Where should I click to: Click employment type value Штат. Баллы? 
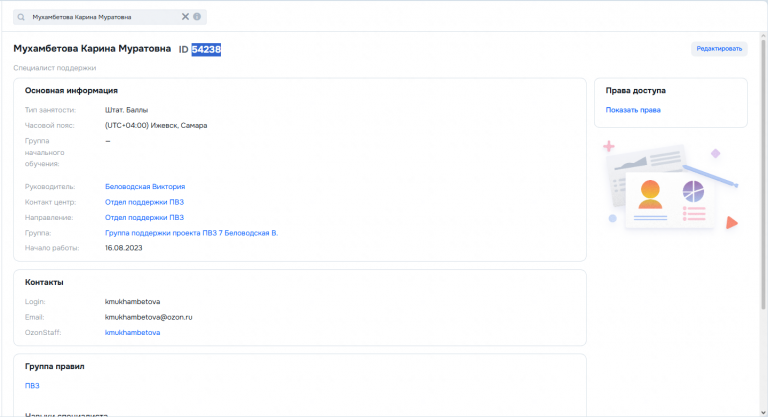[x=126, y=110]
